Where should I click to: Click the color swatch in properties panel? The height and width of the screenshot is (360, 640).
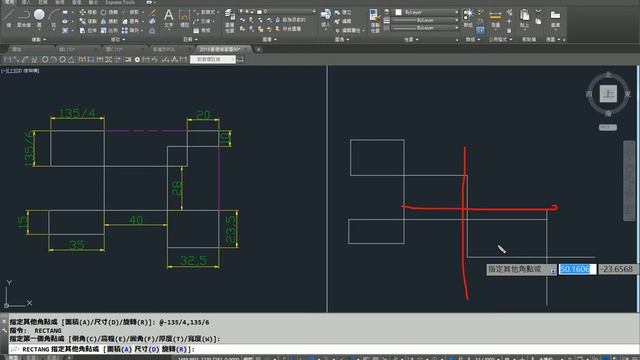pos(398,12)
